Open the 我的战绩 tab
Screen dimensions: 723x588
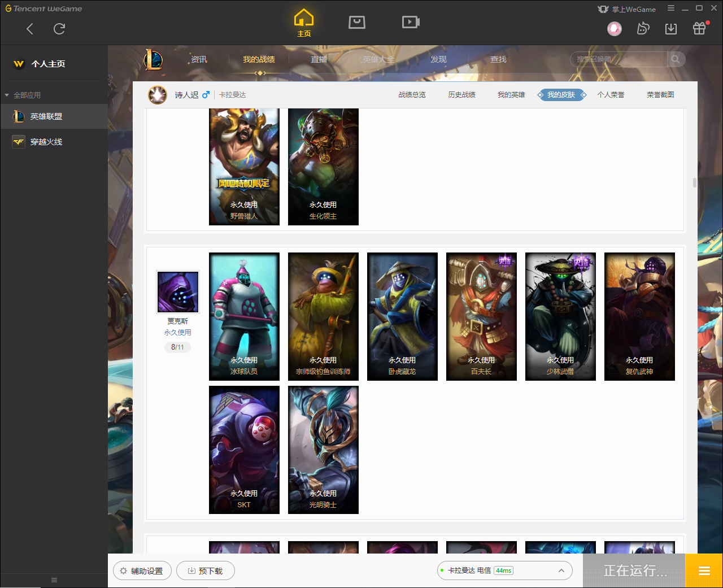pyautogui.click(x=259, y=59)
